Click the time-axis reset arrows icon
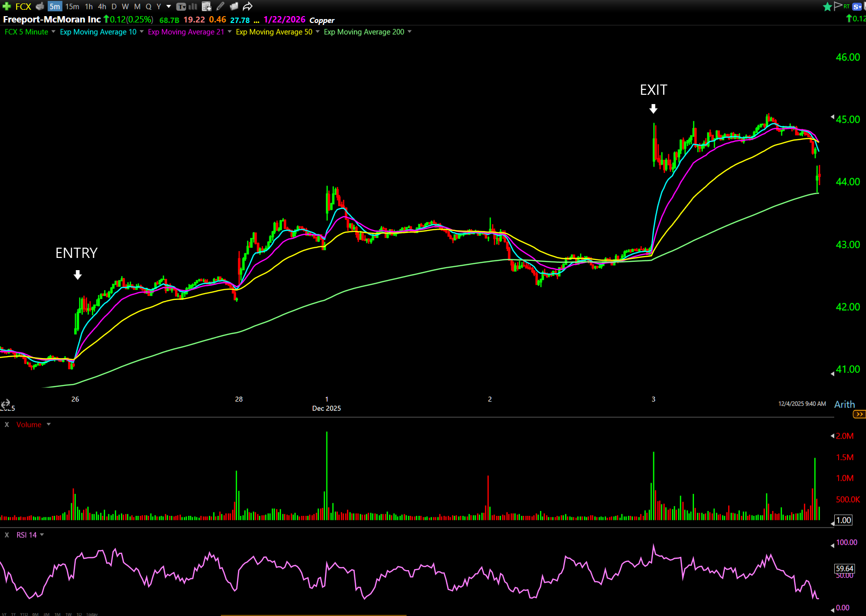Image resolution: width=866 pixels, height=616 pixels. click(5, 404)
